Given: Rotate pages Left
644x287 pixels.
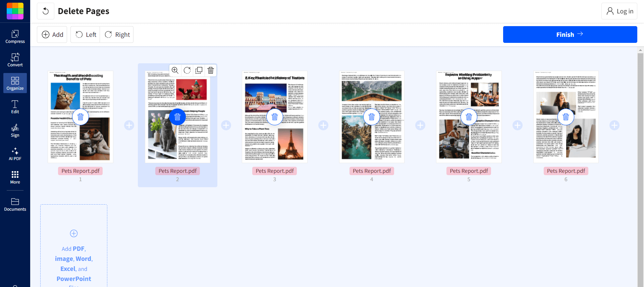Looking at the screenshot, I should click(x=86, y=34).
